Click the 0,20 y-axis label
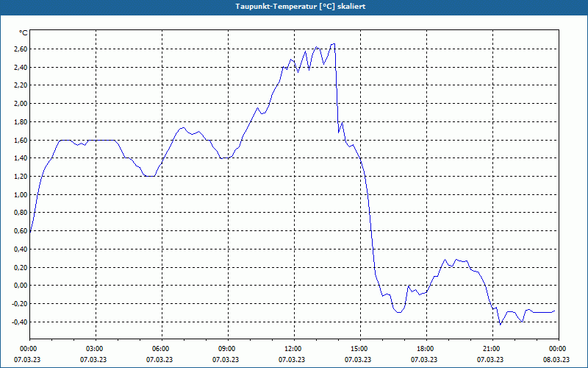 (x=21, y=268)
